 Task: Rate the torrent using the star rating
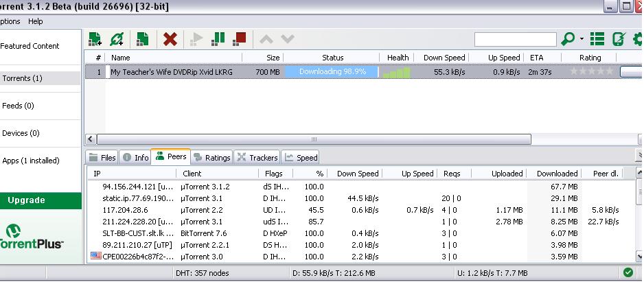pos(591,71)
